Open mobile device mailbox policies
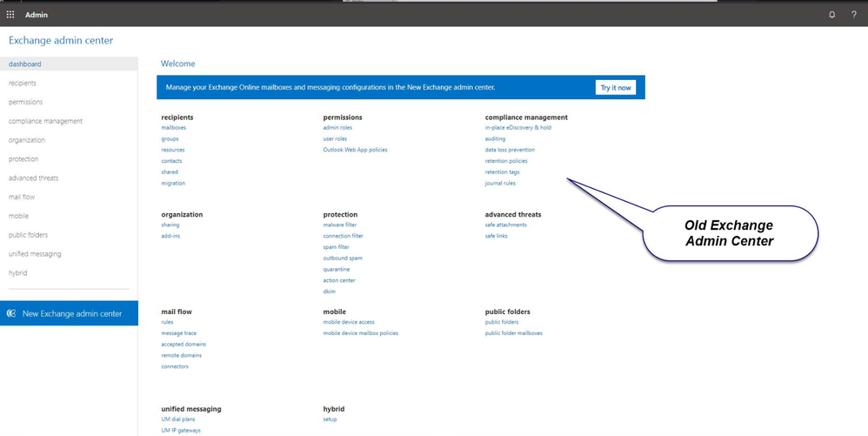This screenshot has height=436, width=868. [x=361, y=333]
